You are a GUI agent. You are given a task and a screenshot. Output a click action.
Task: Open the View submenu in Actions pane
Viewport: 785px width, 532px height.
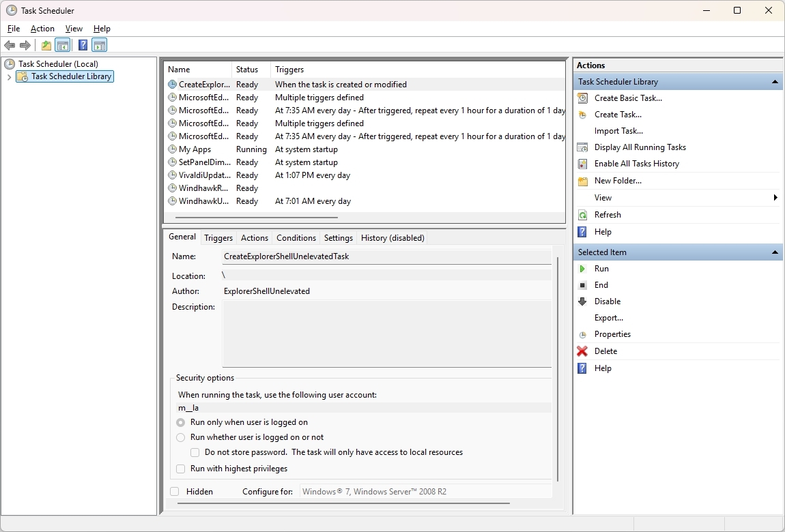coord(603,197)
